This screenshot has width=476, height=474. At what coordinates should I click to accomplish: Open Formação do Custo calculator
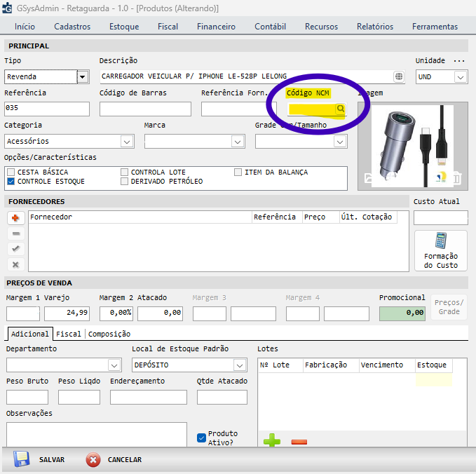tap(440, 250)
